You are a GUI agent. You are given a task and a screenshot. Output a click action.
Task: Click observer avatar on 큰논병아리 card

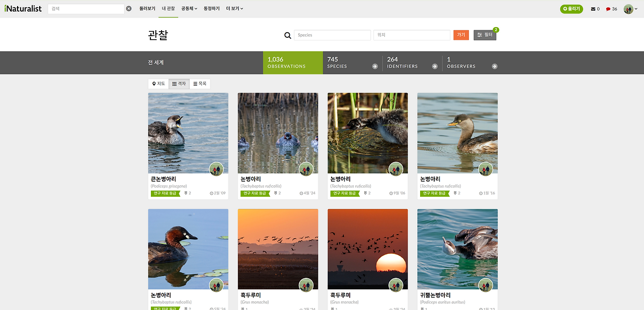216,169
